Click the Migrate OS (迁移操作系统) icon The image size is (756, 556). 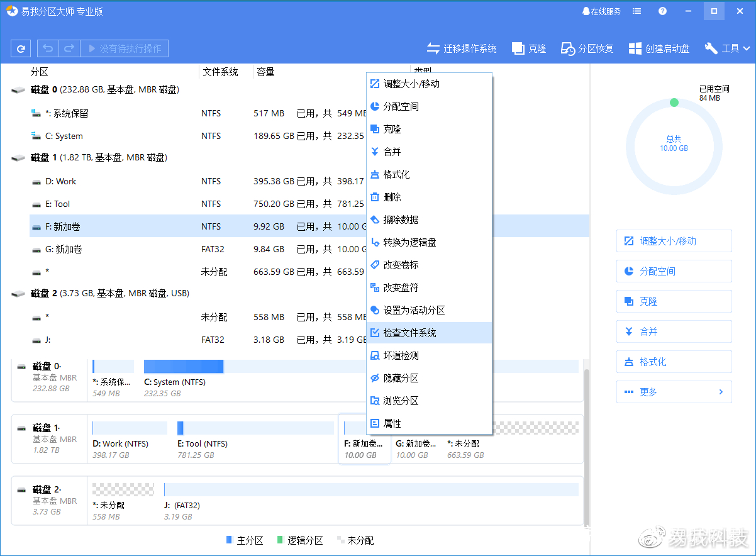[433, 48]
